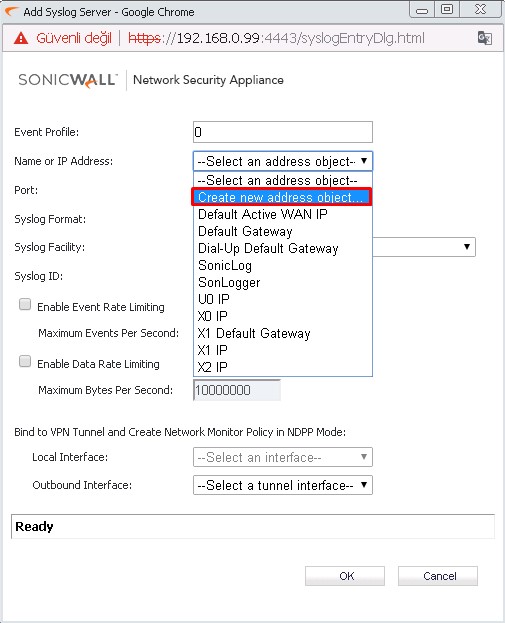Screen dimensions: 505x623
Task: Expand the Syslog Facility dropdown arrow
Action: 467,247
